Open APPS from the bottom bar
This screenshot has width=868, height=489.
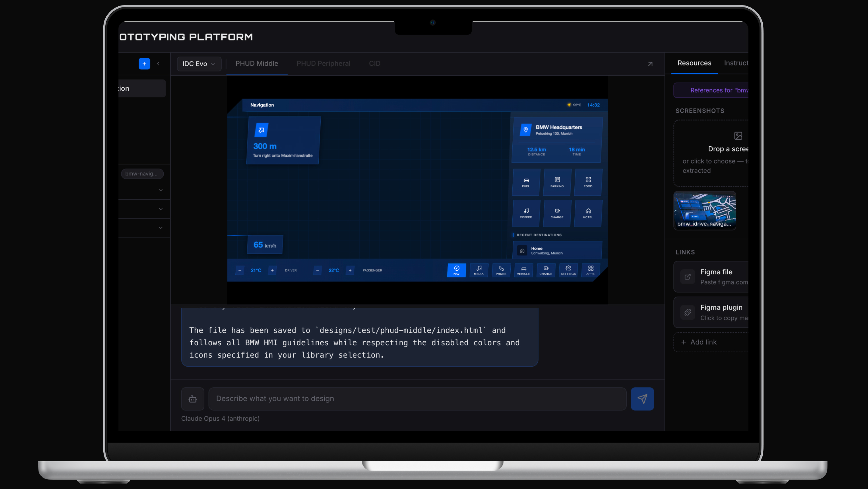click(590, 270)
